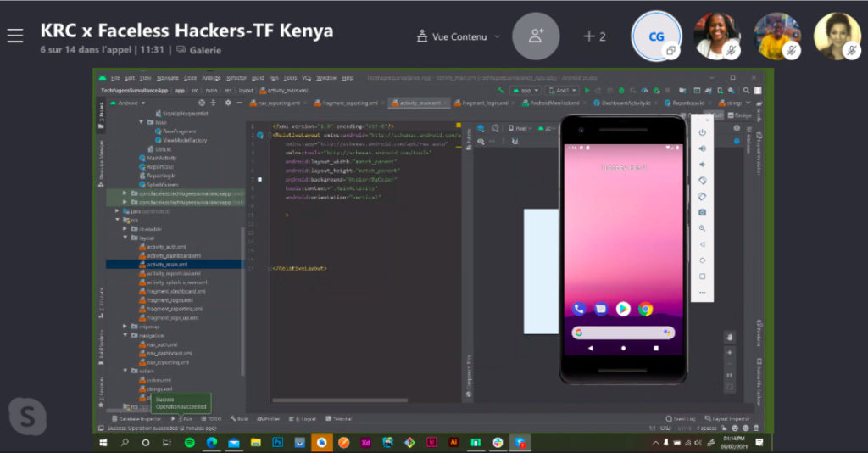Select MainActivity in the project tree
Screen dimensions: 868x453
coord(158,158)
